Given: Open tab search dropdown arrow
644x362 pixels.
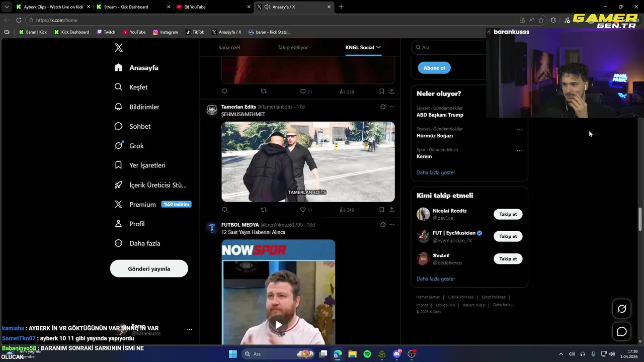Looking at the screenshot, I should point(7,7).
